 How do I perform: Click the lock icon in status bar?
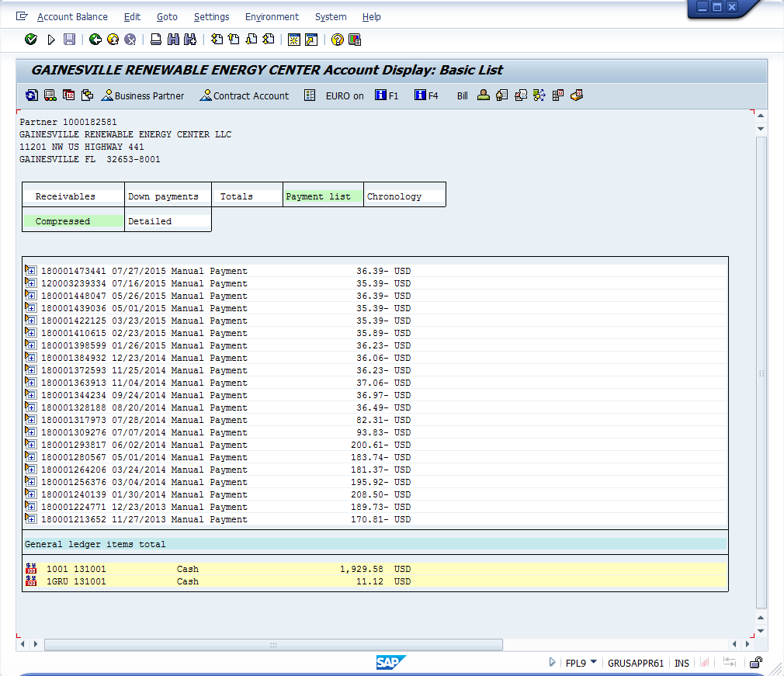(755, 663)
